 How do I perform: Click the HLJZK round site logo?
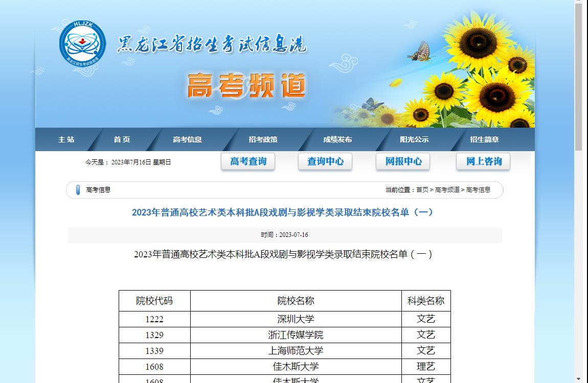click(x=82, y=44)
